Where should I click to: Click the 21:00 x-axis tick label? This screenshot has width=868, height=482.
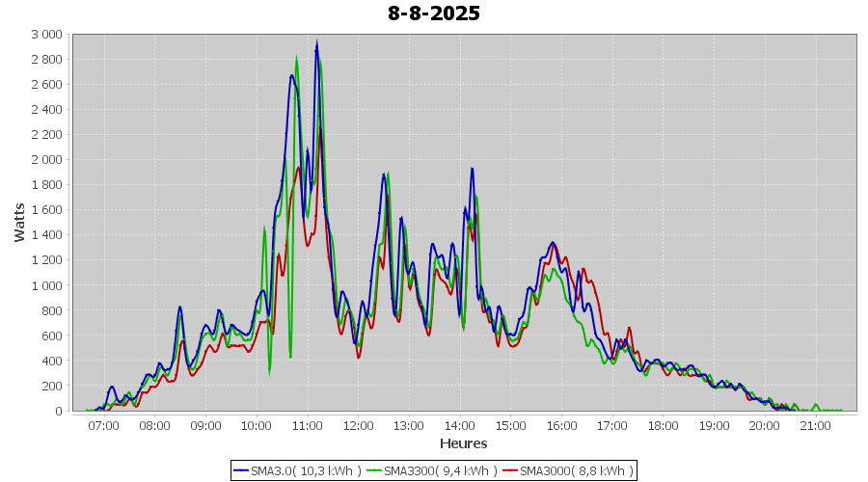coord(815,426)
